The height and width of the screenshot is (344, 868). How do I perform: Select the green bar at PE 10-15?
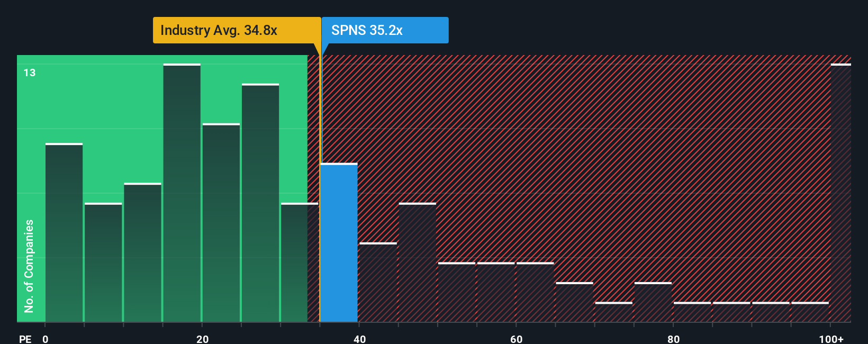(x=143, y=252)
